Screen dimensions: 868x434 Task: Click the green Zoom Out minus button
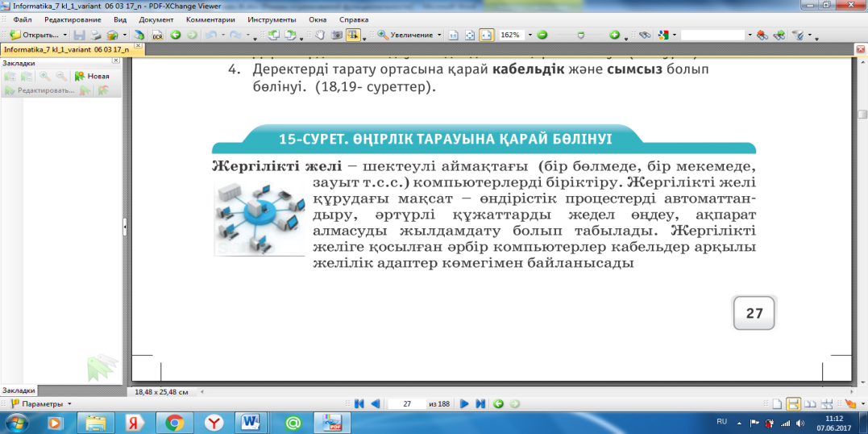pos(542,35)
